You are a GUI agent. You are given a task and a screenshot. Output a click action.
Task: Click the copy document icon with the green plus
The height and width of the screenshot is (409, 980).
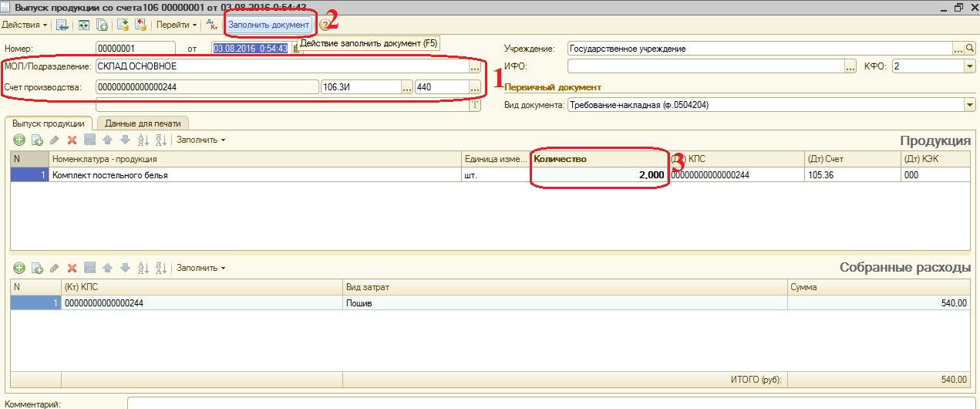(102, 25)
